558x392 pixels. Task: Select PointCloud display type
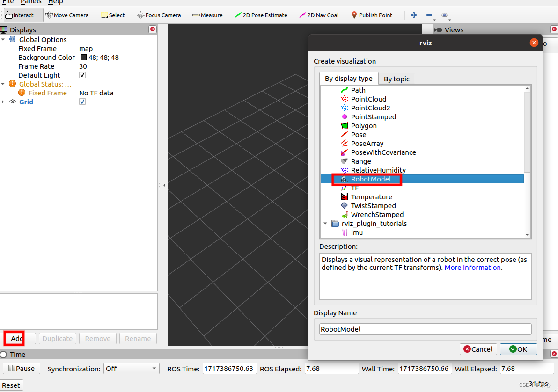click(368, 99)
